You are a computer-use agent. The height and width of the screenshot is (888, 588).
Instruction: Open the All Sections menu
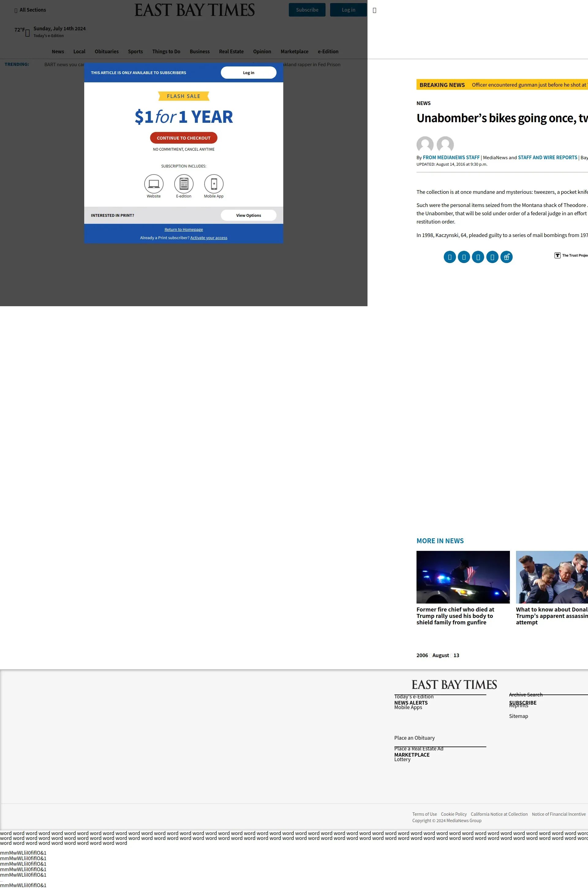(30, 10)
